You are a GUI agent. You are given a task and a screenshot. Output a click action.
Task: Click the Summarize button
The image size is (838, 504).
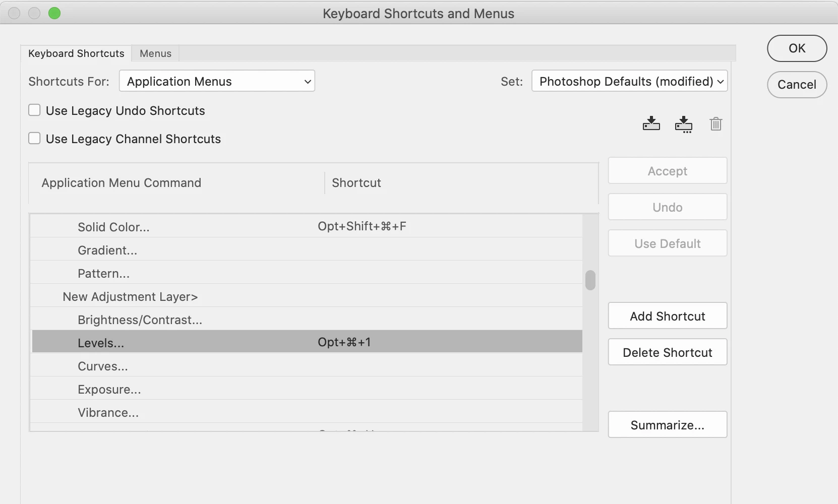(x=667, y=425)
